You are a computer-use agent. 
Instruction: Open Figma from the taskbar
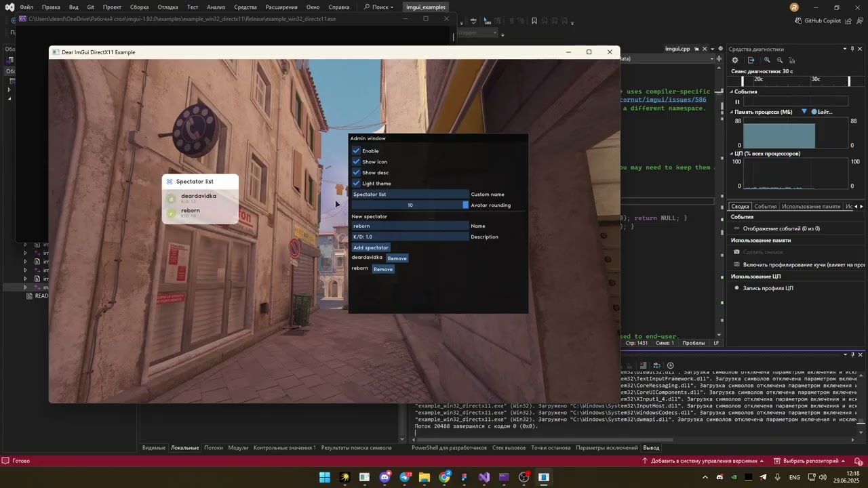(464, 477)
